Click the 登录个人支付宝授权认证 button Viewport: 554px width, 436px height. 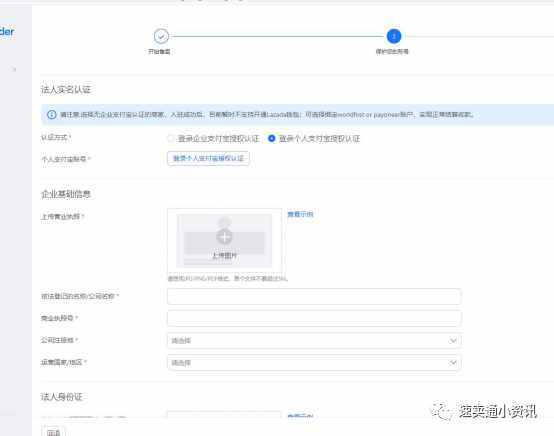208,158
